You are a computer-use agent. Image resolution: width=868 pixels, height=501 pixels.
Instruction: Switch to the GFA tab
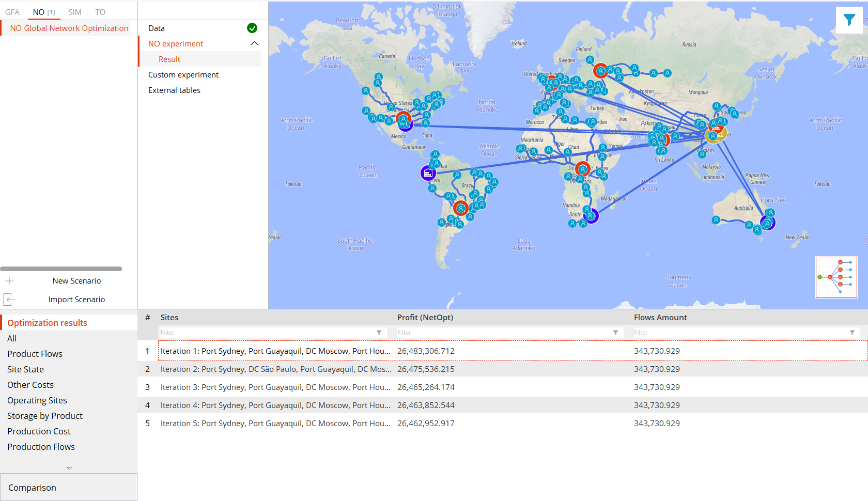[x=12, y=12]
